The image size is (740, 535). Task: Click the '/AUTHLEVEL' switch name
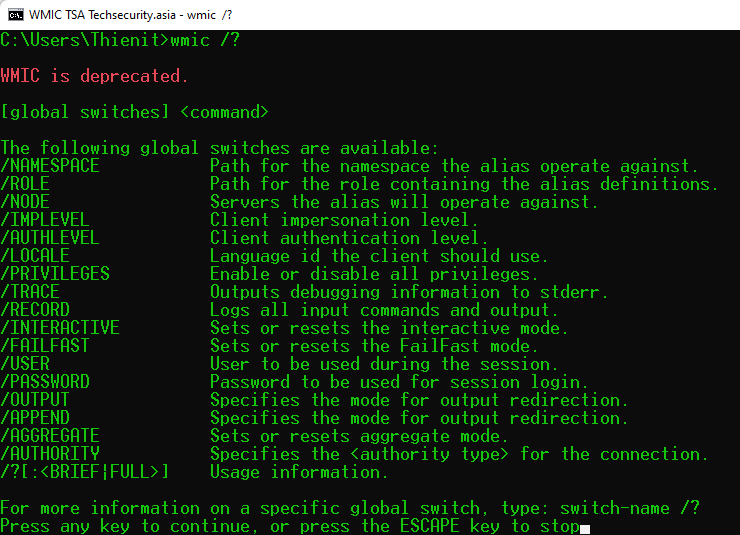pos(50,238)
